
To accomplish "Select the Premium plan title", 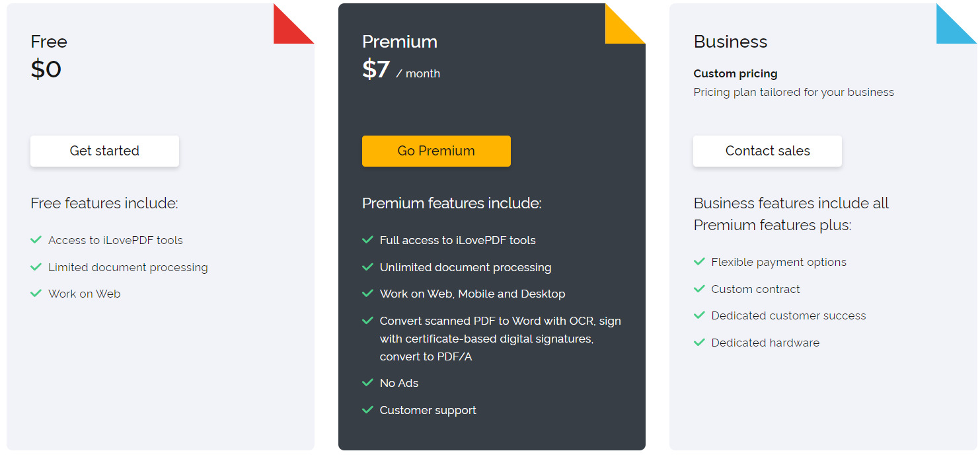I will tap(400, 42).
